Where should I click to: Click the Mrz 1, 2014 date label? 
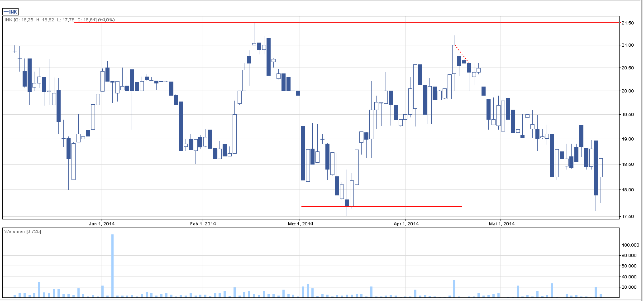301,223
